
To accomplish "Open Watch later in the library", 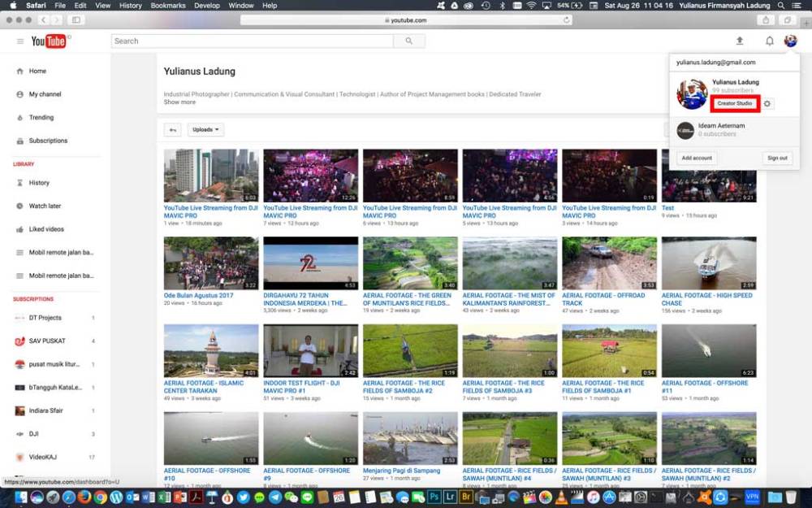I will tap(45, 206).
